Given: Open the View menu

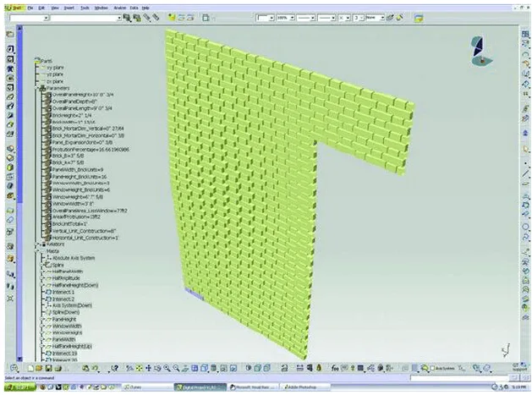Looking at the screenshot, I should 54,8.
